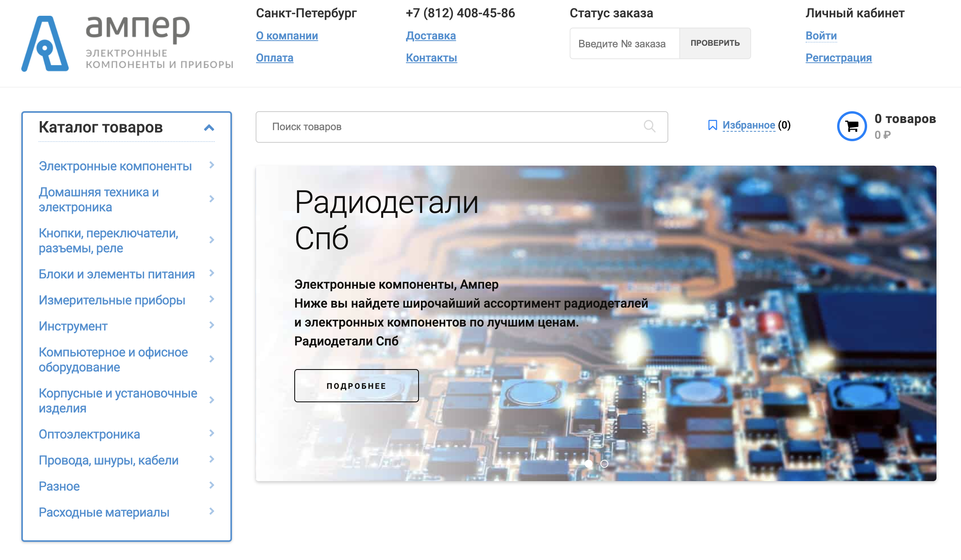Image resolution: width=961 pixels, height=560 pixels.
Task: Click the Регистрация link
Action: click(x=839, y=58)
